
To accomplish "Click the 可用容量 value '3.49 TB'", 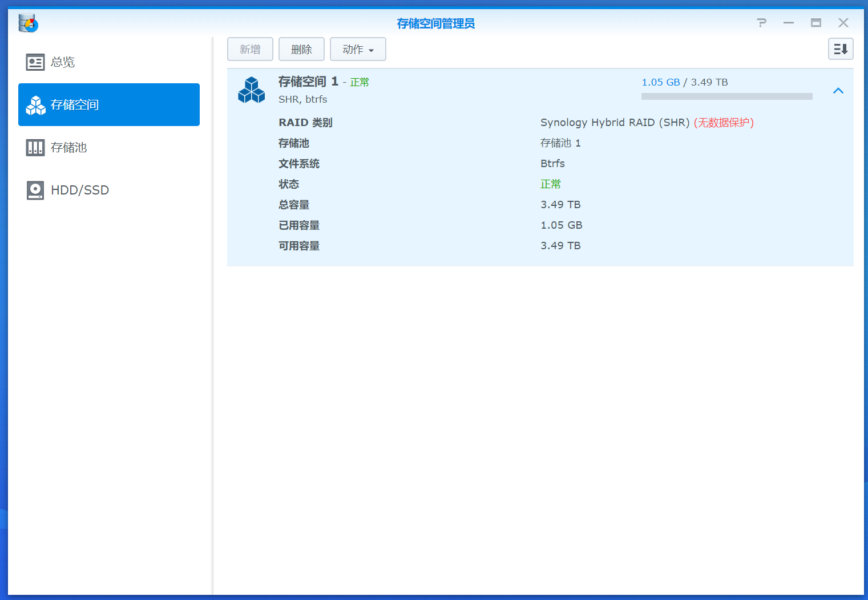I will [560, 246].
